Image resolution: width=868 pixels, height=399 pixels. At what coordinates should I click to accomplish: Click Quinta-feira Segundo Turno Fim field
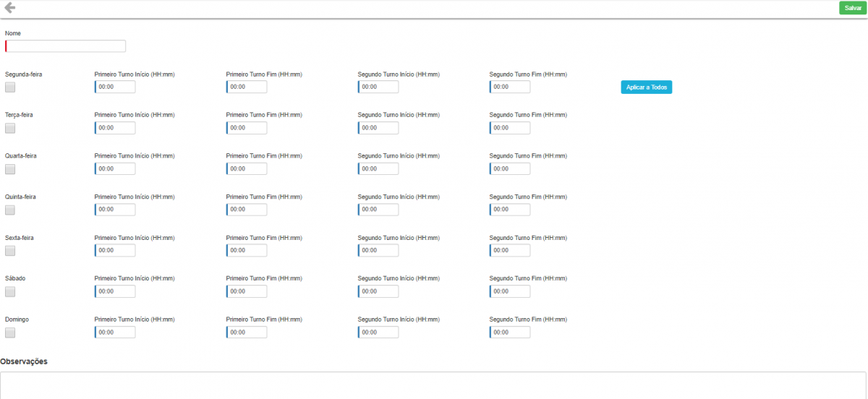coord(510,210)
